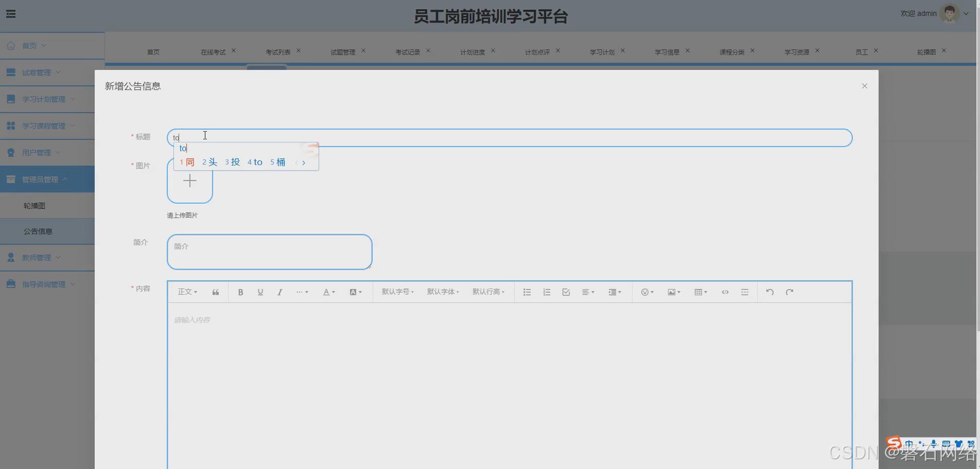Open the more text styles menu
The image size is (980, 469).
point(302,292)
